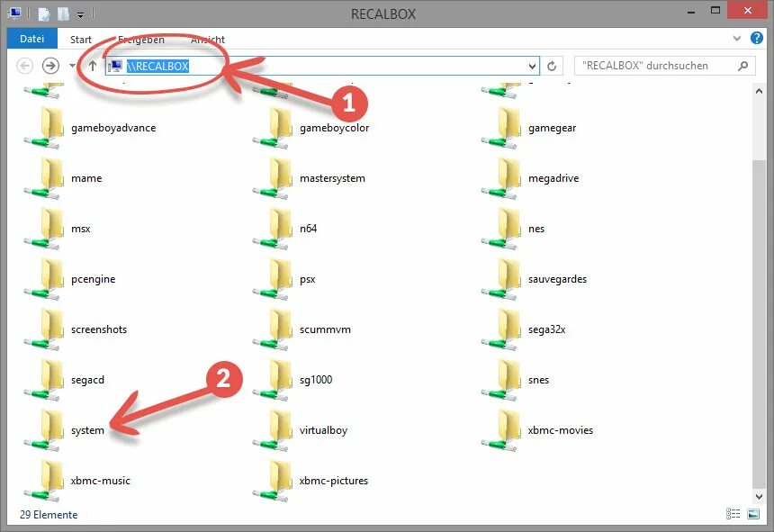This screenshot has width=774, height=532.
Task: Click the search magnifier icon
Action: [742, 66]
